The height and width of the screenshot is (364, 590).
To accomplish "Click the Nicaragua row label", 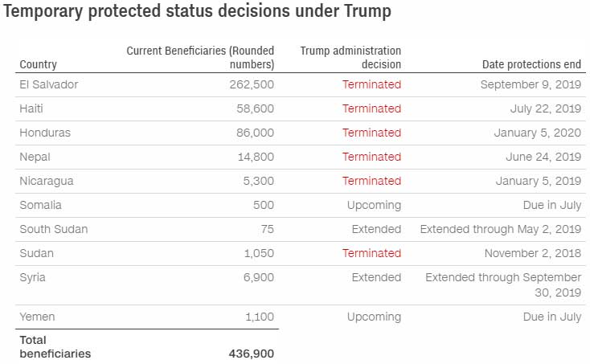I will [47, 181].
